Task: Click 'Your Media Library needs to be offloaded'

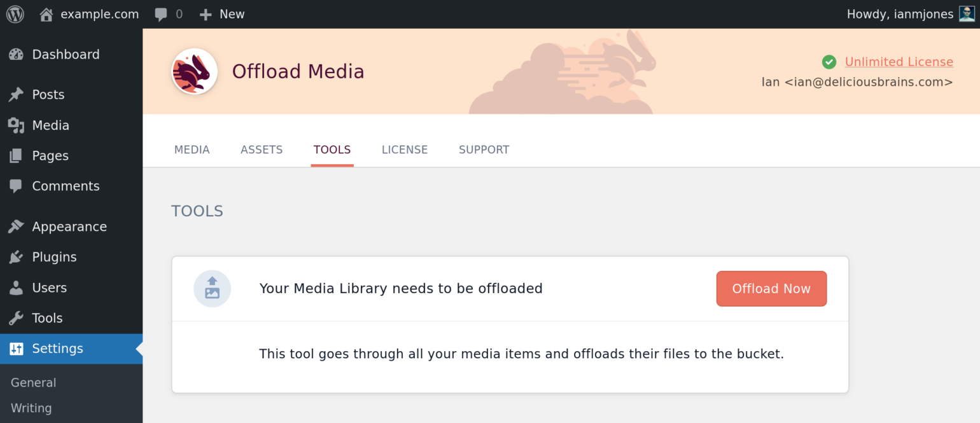Action: click(401, 289)
